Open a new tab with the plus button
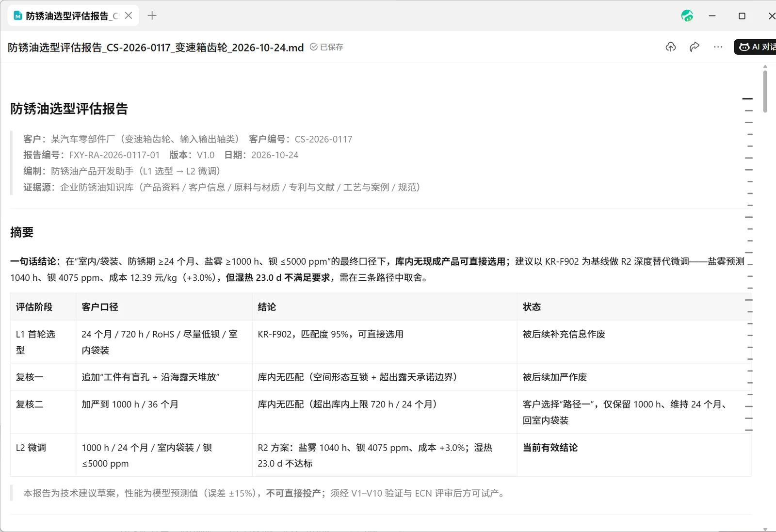The height and width of the screenshot is (532, 776). [152, 16]
